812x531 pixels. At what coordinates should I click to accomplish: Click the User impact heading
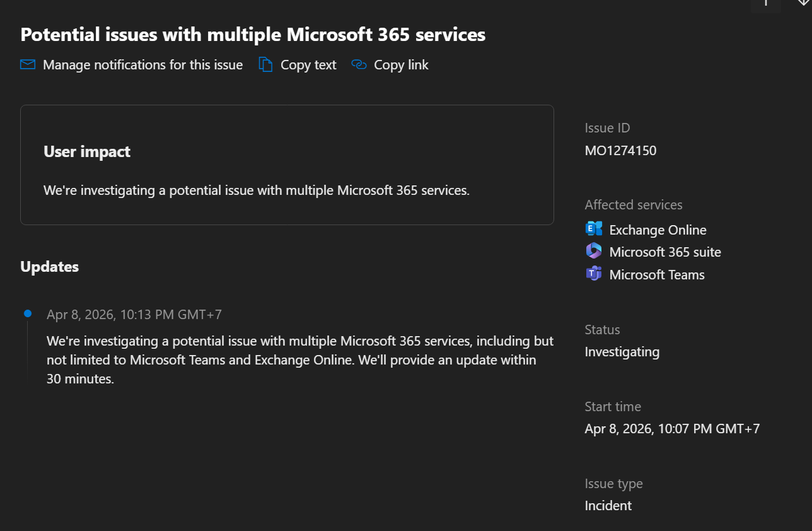coord(87,151)
